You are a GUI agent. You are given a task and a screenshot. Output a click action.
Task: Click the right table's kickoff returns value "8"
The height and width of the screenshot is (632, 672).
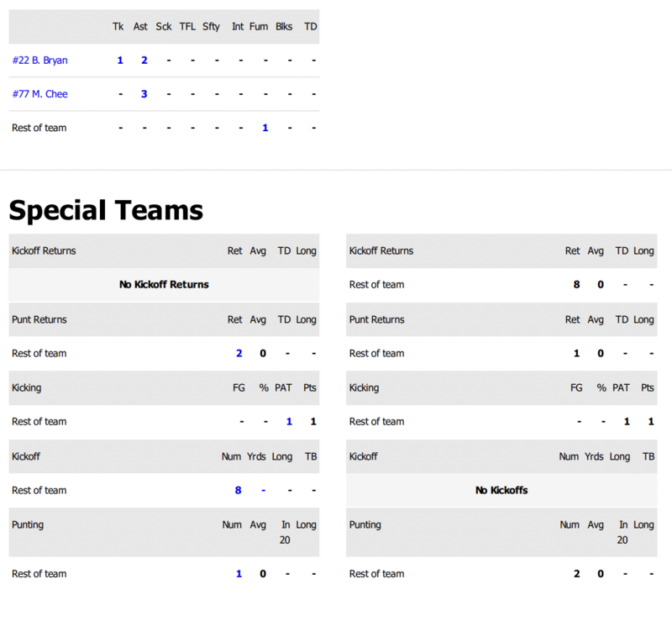pos(576,285)
